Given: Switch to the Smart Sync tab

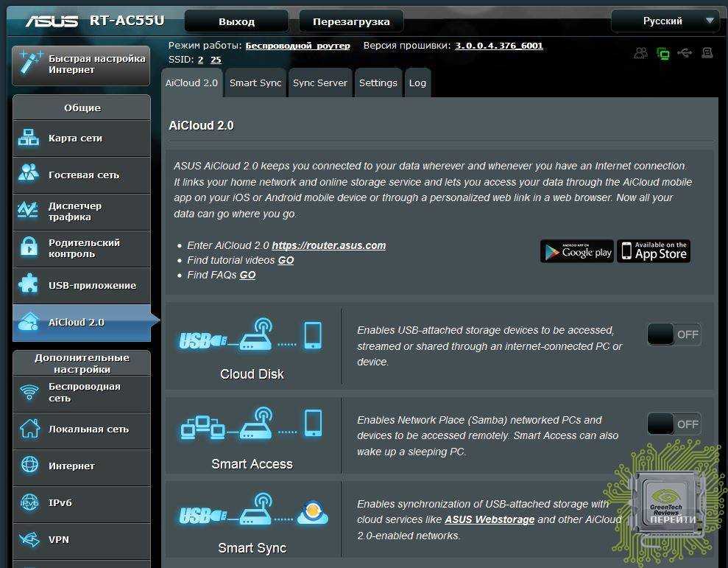Looking at the screenshot, I should pyautogui.click(x=255, y=83).
